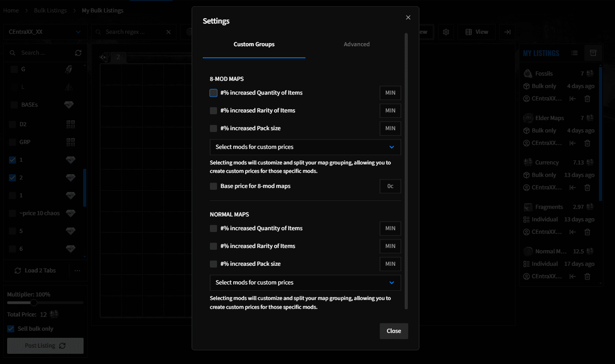Go to Home in the breadcrumb

click(11, 10)
